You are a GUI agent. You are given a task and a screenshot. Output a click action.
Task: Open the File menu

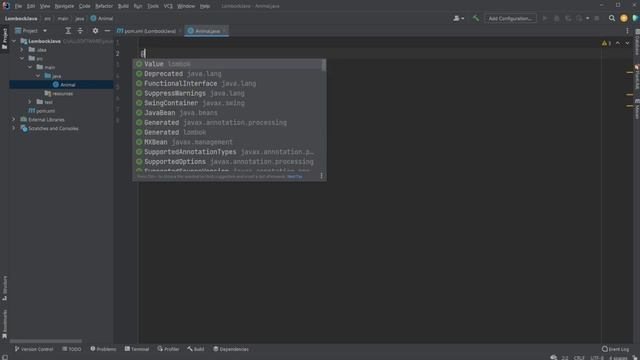[18, 6]
